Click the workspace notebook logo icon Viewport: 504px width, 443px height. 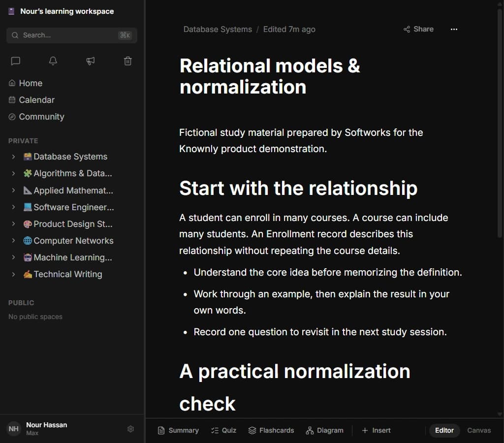coord(12,11)
